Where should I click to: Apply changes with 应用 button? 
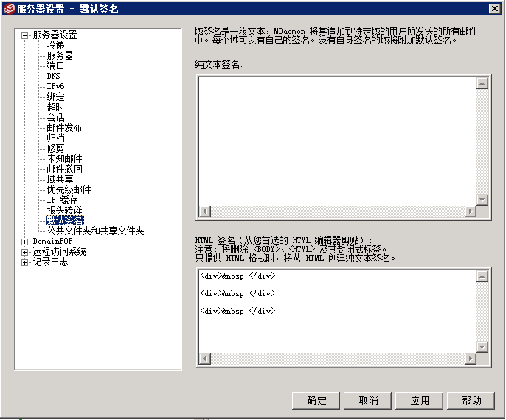coord(420,400)
